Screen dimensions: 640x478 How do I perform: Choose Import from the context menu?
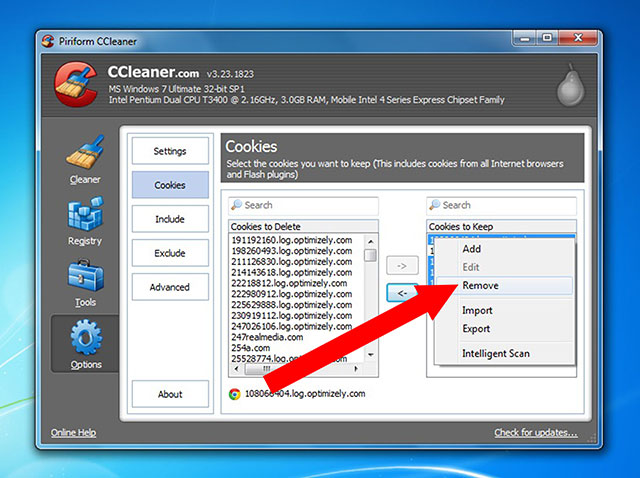[504, 310]
